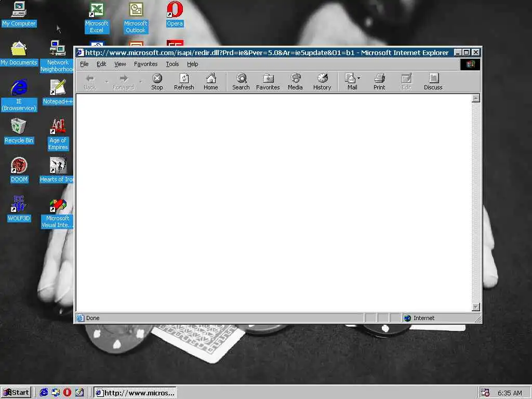Select the Microsoft Excel desktop shortcut

tap(97, 18)
